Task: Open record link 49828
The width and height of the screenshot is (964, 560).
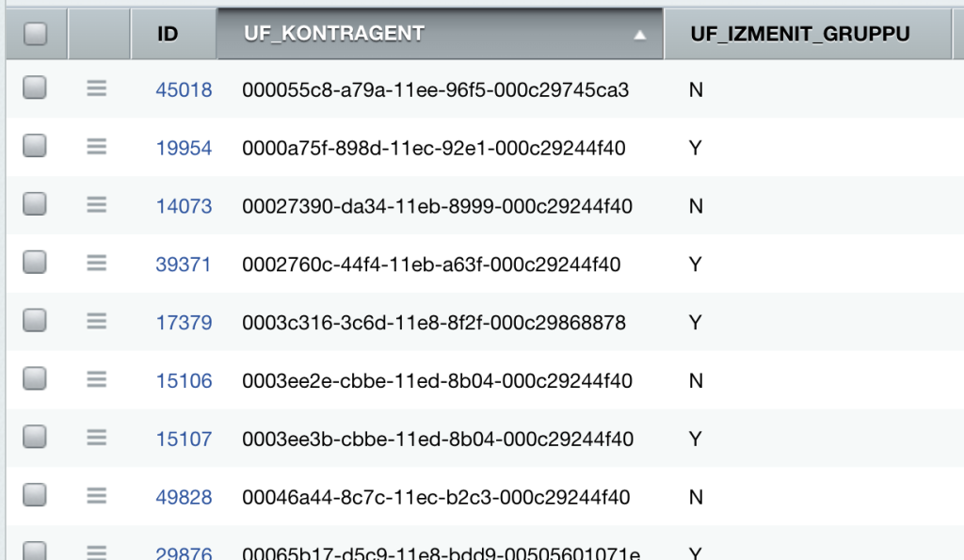Action: pyautogui.click(x=184, y=498)
